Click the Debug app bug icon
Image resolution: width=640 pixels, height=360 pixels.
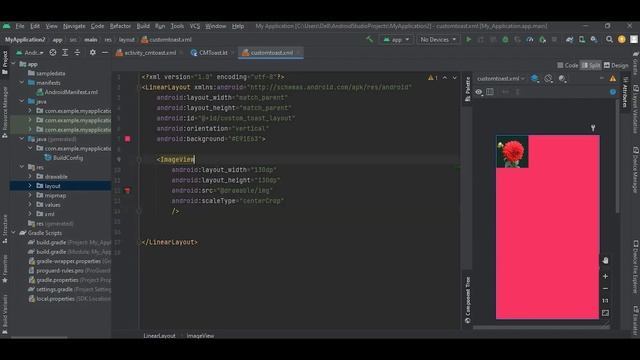coord(505,40)
